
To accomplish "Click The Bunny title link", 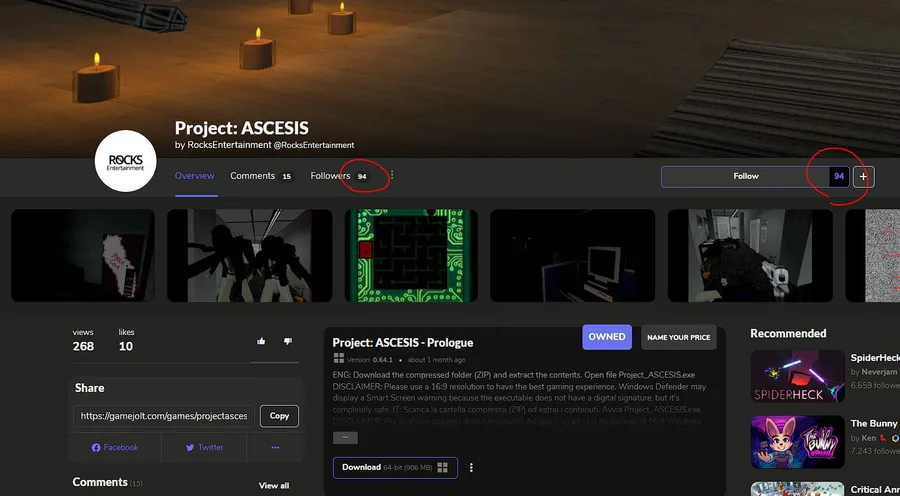I will point(875,423).
